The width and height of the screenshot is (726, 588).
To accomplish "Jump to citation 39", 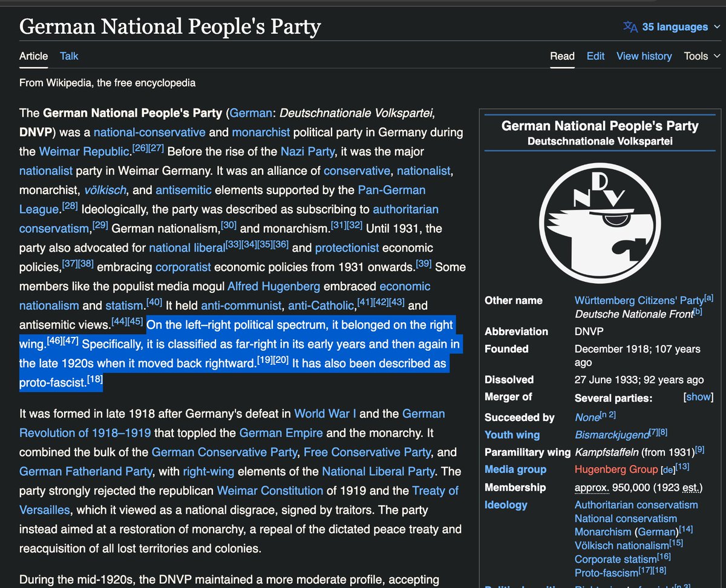I will coord(423,264).
